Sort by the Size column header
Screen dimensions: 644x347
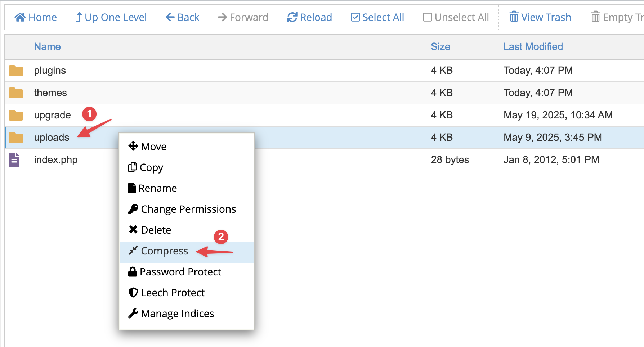440,47
